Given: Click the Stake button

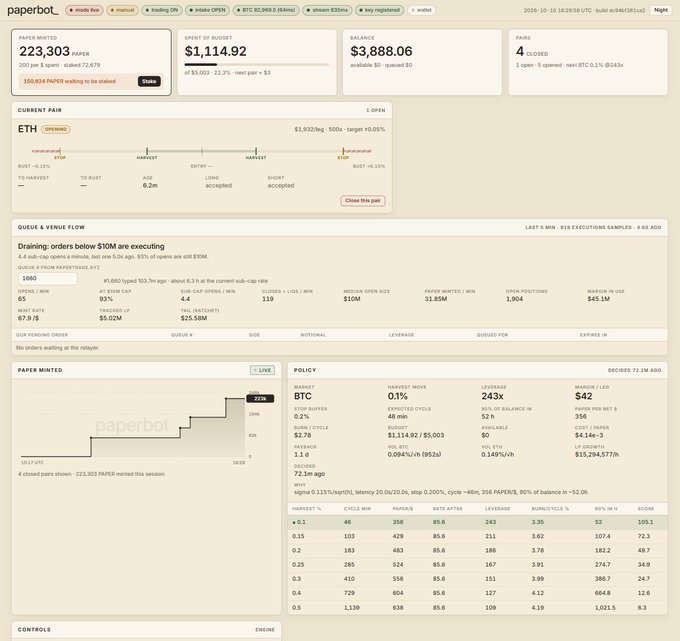Looking at the screenshot, I should point(149,81).
